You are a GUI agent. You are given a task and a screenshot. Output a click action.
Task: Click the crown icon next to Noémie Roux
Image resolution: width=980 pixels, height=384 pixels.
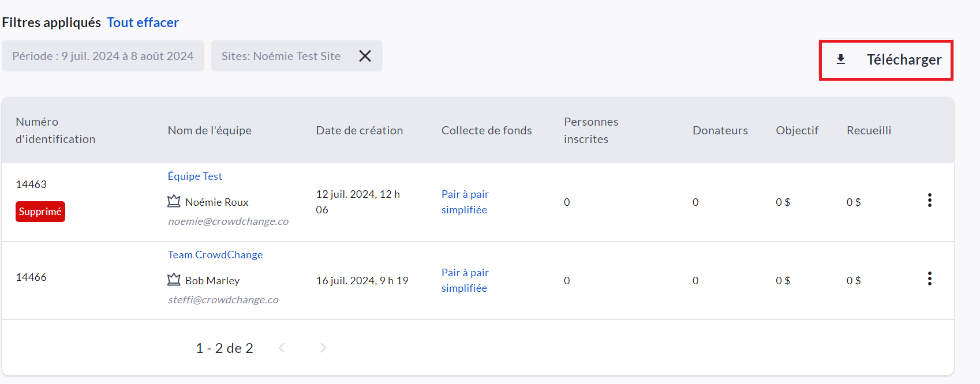pos(174,201)
